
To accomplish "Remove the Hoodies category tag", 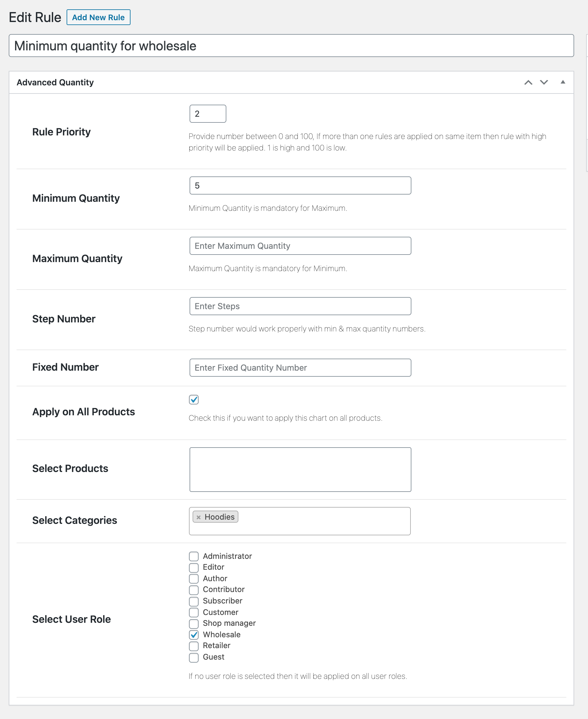I will (199, 517).
